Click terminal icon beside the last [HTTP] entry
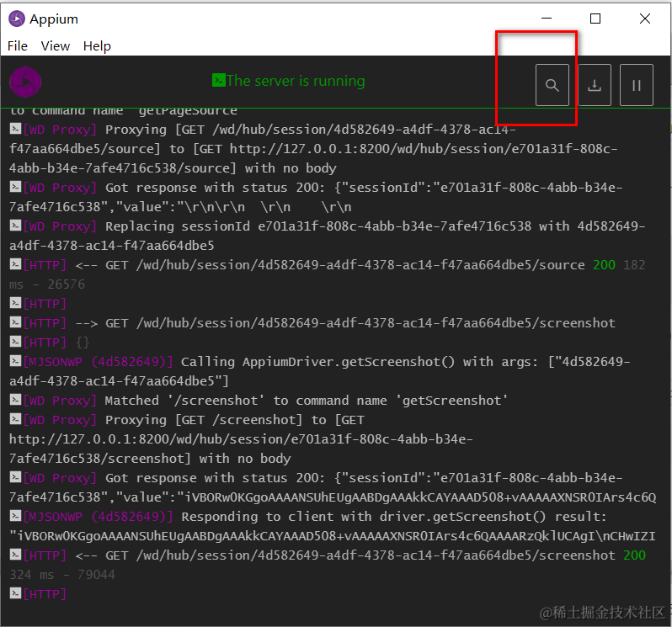672x627 pixels. pyautogui.click(x=15, y=593)
